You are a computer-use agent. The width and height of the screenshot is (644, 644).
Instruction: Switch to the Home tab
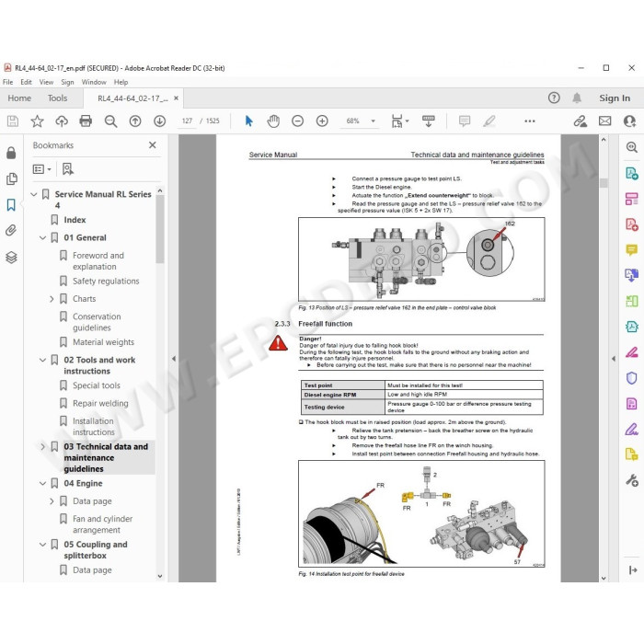pos(19,98)
